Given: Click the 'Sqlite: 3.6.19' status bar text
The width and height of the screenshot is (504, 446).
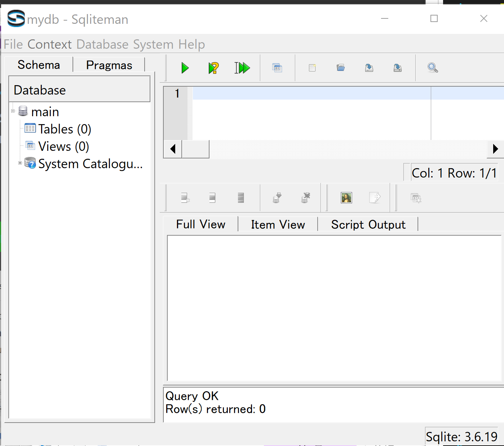Looking at the screenshot, I should pyautogui.click(x=461, y=437).
